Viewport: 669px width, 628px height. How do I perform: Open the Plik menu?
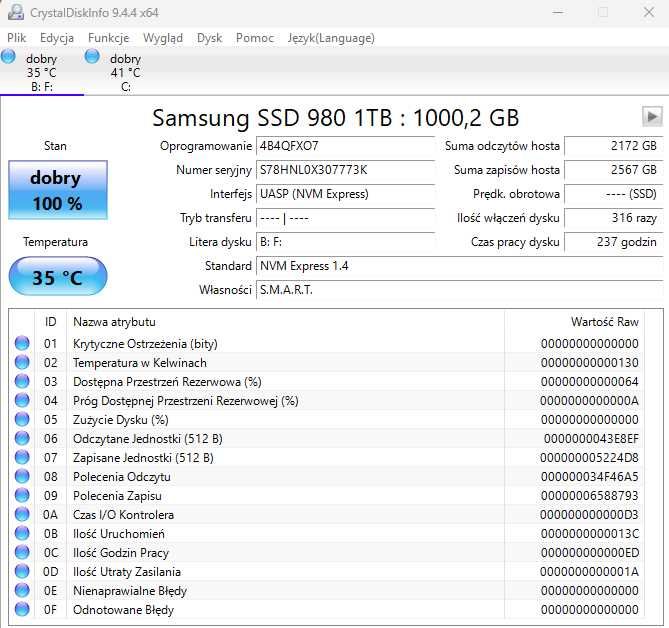point(17,38)
